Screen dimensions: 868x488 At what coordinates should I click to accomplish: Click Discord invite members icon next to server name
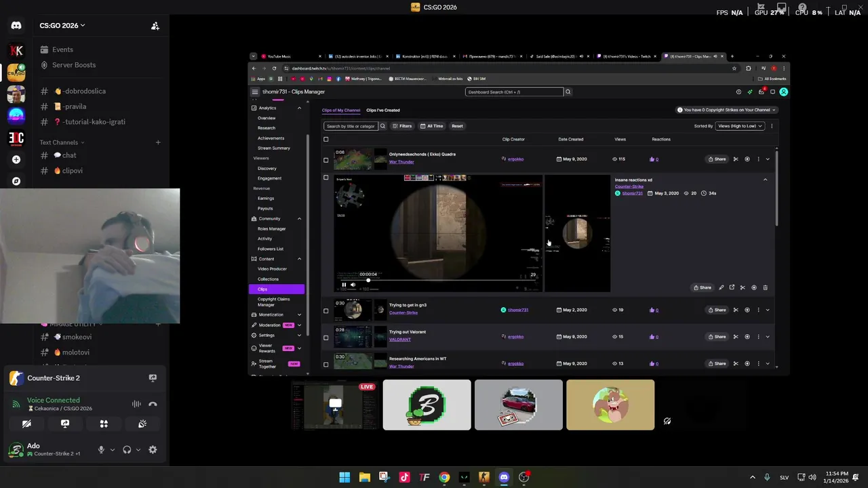(155, 26)
